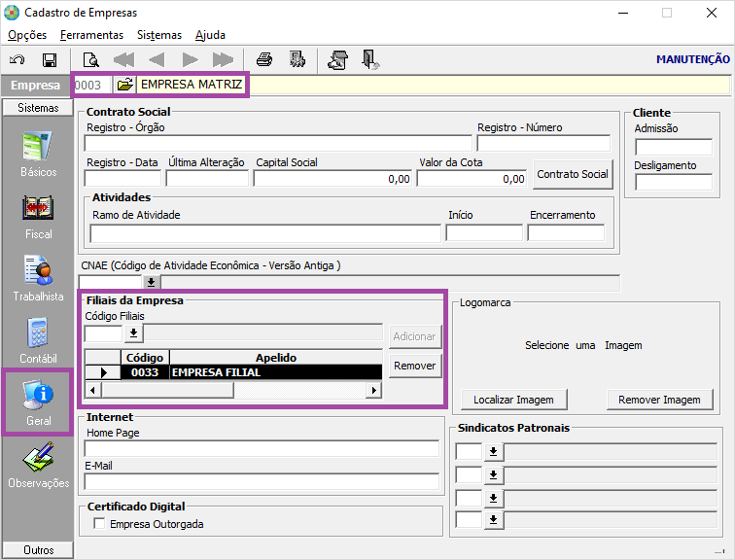Click the filiais grid horizontal scrollbar
The width and height of the screenshot is (735, 560).
[233, 390]
